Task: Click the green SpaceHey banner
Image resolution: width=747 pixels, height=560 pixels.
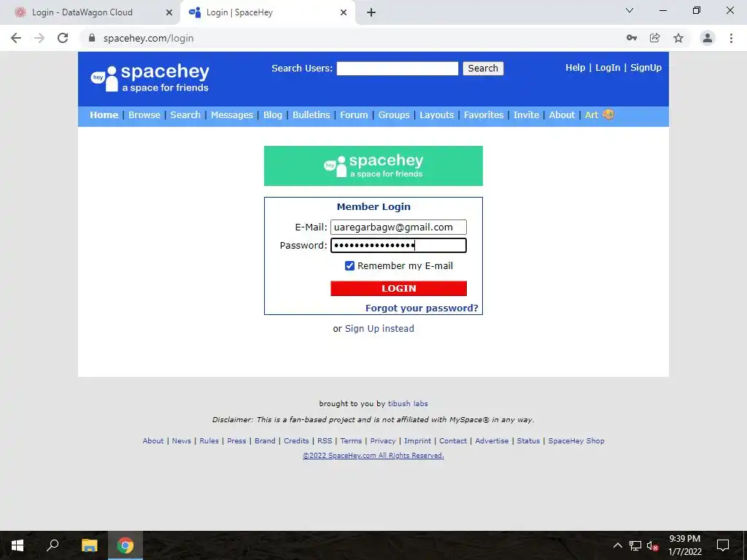Action: (x=373, y=166)
